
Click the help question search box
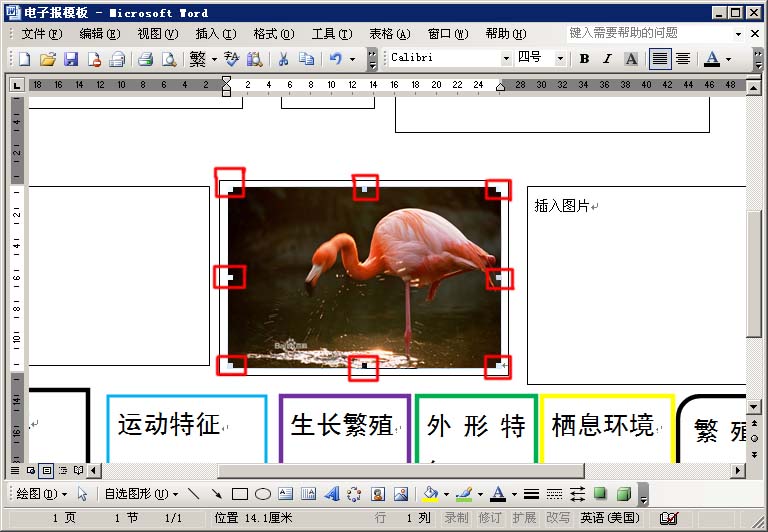650,33
